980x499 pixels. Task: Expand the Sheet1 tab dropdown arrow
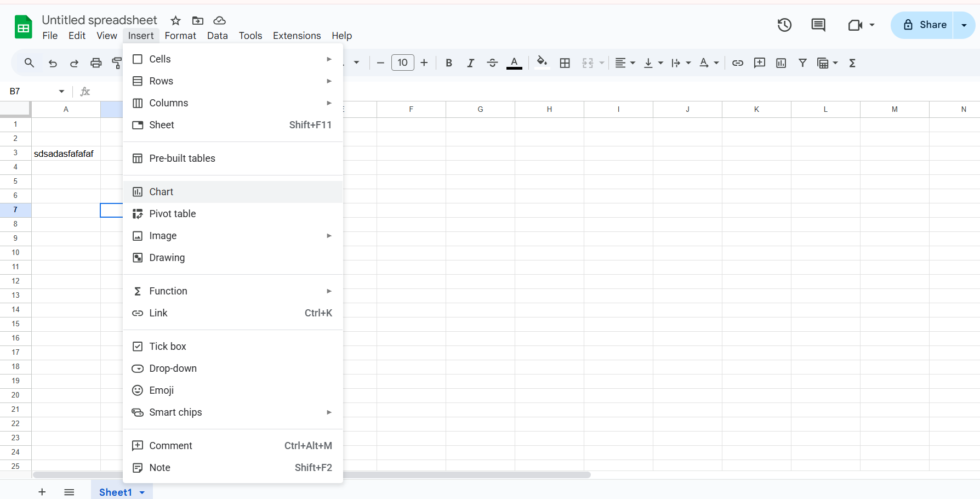pyautogui.click(x=142, y=492)
